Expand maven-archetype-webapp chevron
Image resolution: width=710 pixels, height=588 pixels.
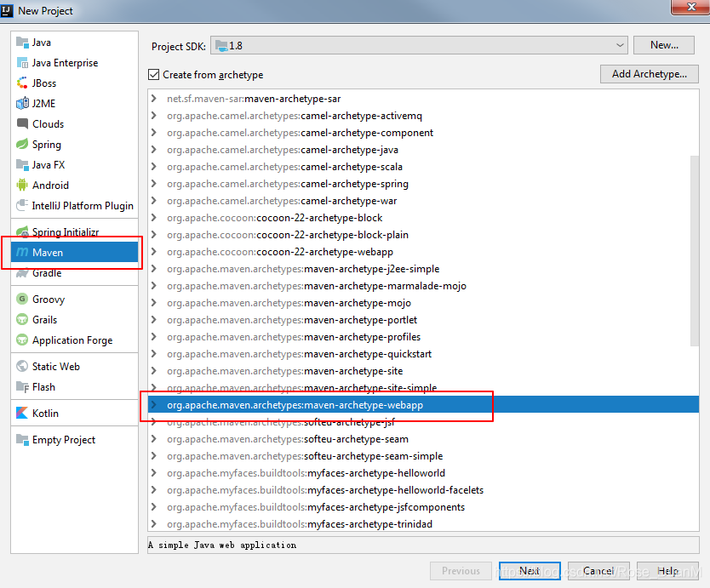[154, 405]
